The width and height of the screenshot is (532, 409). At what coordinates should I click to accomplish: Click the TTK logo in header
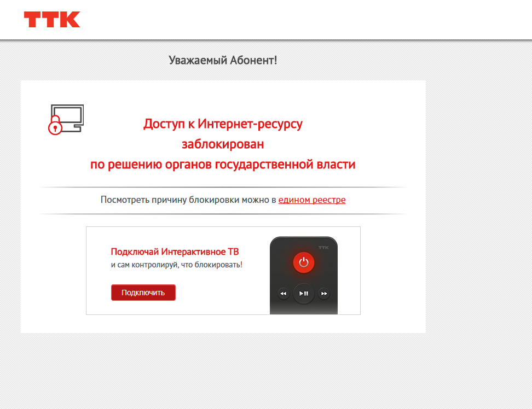pos(52,19)
